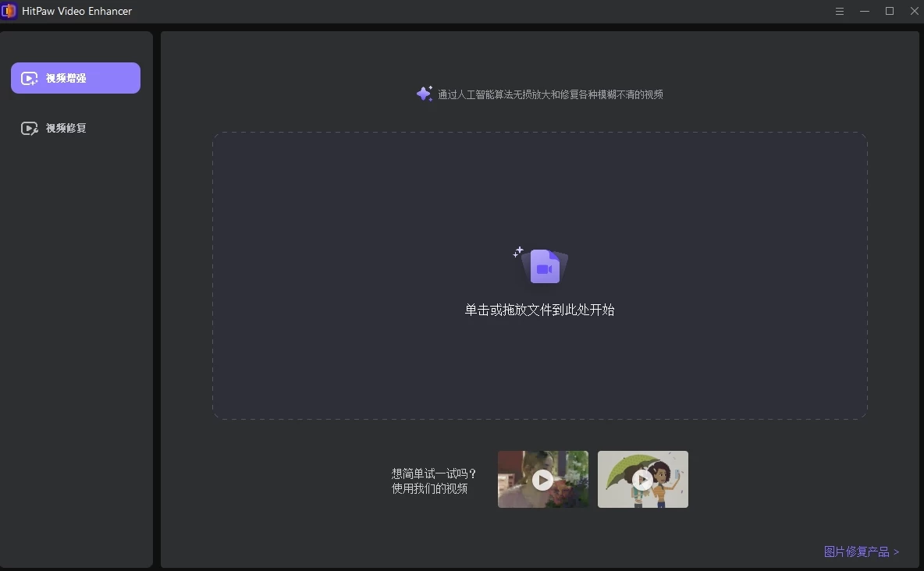Click the AI description text 通过人工智能算法
Viewport: 924px width, 571px height.
pos(550,94)
